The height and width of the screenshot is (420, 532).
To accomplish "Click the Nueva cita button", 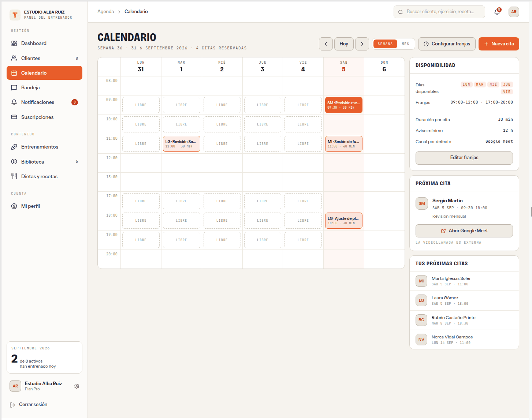I will click(x=499, y=44).
